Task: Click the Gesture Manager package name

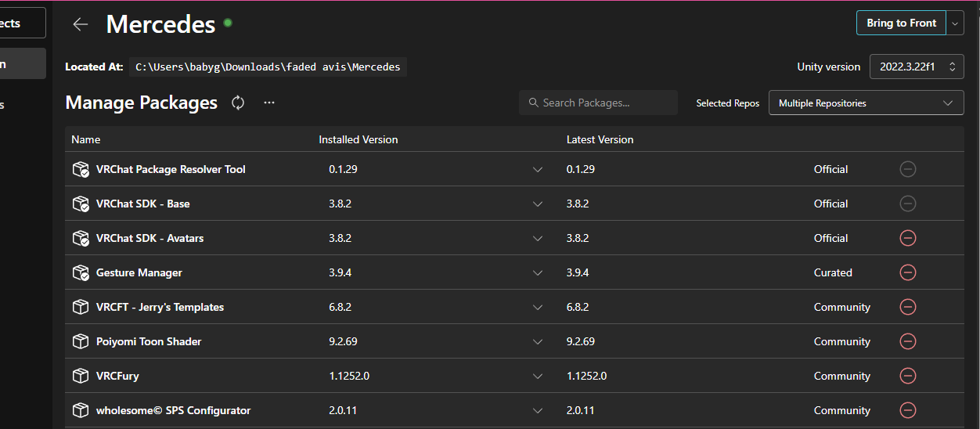Action: 139,272
